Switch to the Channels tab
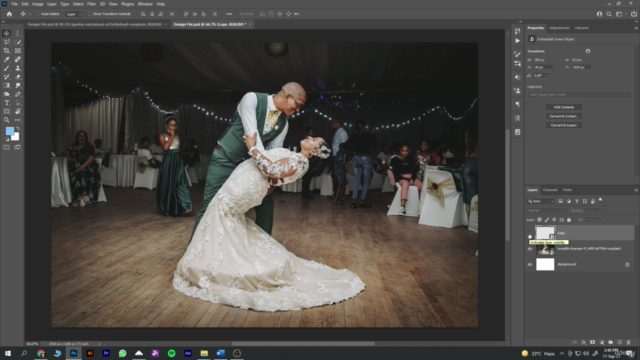The image size is (640, 360). (550, 190)
